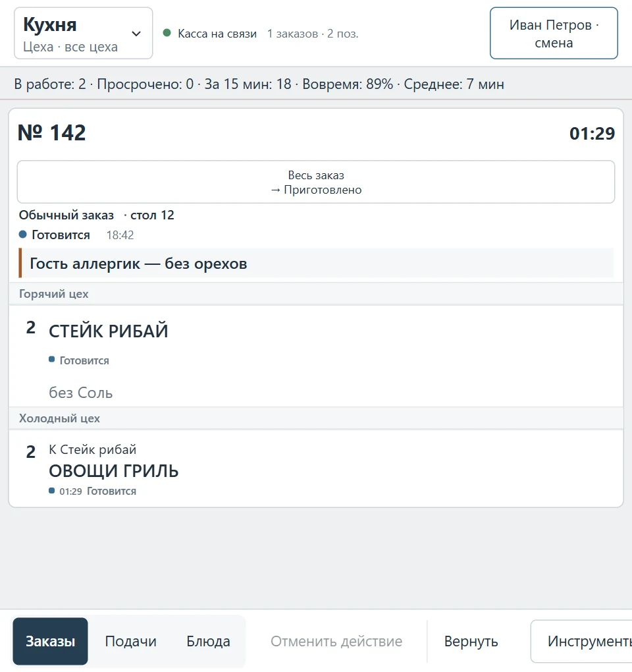This screenshot has width=632, height=672.
Task: Open the Кухня station dropdown
Action: (84, 33)
